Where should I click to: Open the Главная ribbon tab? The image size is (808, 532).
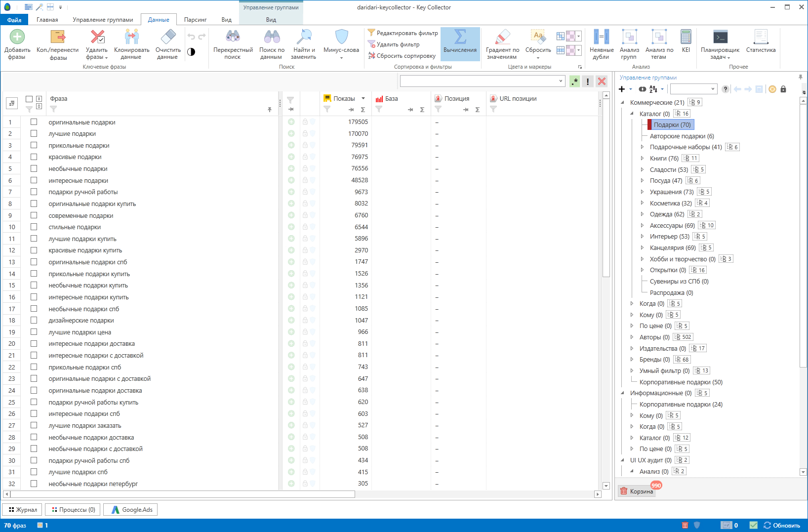[x=47, y=20]
